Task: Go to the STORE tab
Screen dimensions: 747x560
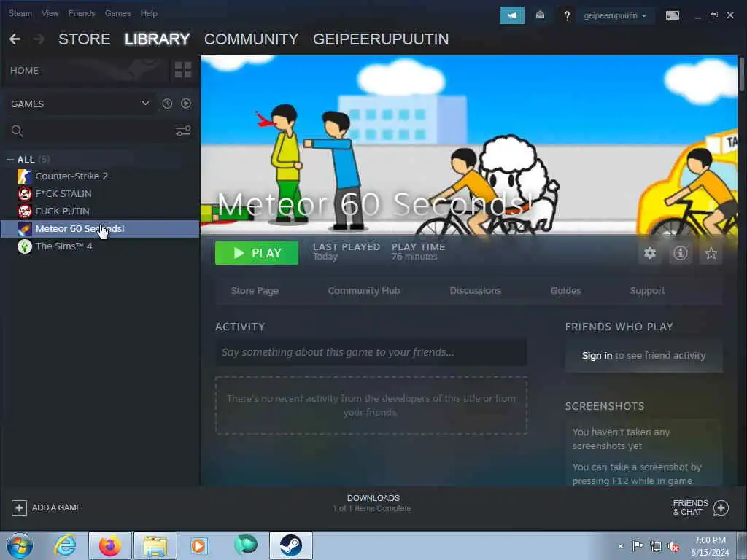Action: [x=85, y=39]
